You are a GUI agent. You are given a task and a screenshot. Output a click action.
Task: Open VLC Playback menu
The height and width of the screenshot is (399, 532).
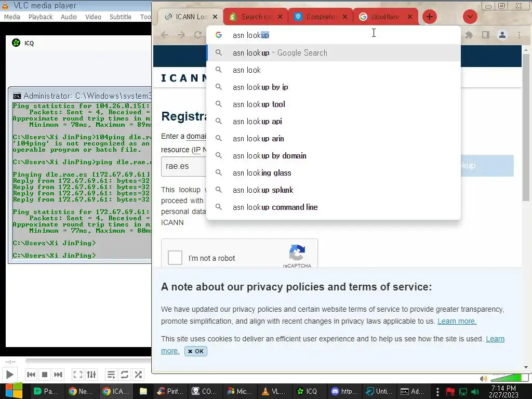[41, 17]
